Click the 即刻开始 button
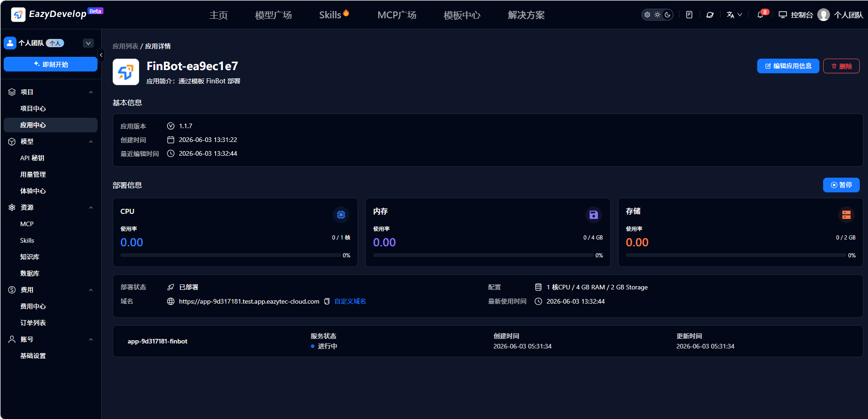The height and width of the screenshot is (419, 868). [x=50, y=64]
